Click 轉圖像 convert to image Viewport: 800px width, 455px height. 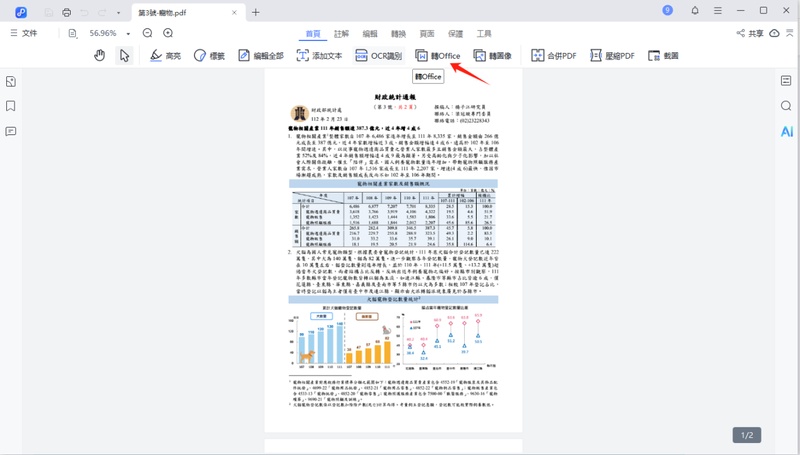tap(492, 55)
